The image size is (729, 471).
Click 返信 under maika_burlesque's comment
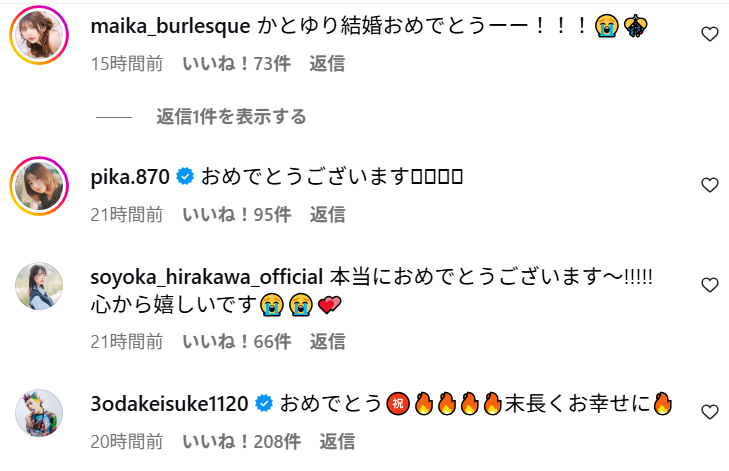pos(327,64)
